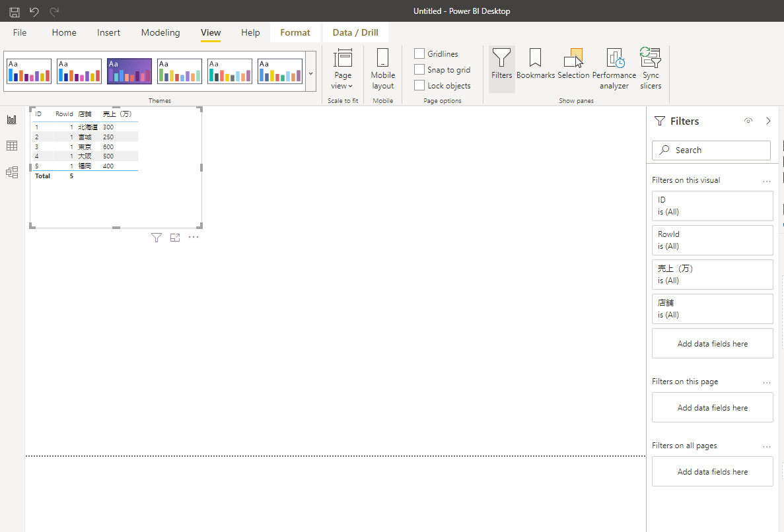Open the Sync slicers pane

pyautogui.click(x=651, y=69)
